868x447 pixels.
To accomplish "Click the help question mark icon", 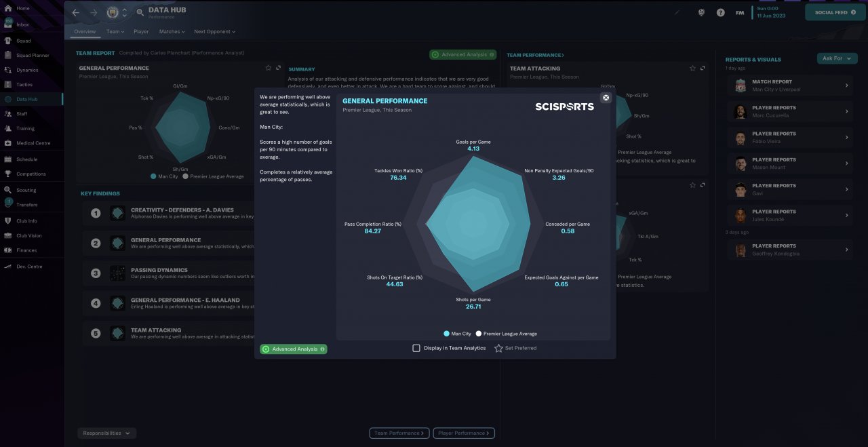I will click(x=720, y=12).
